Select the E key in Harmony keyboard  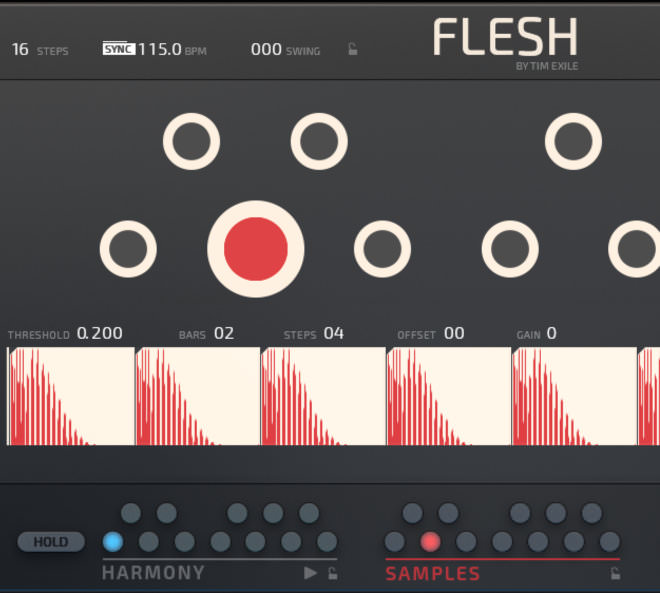click(184, 542)
